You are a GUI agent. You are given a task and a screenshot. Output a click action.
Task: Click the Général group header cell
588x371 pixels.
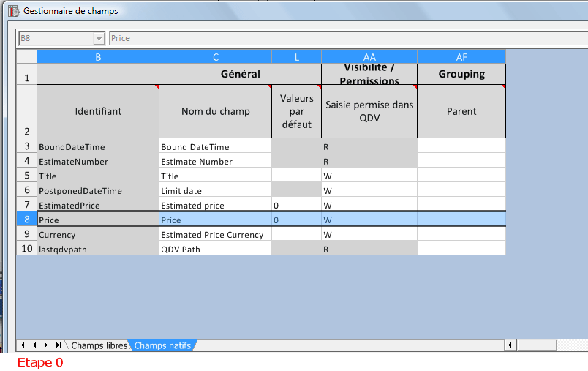pyautogui.click(x=241, y=74)
